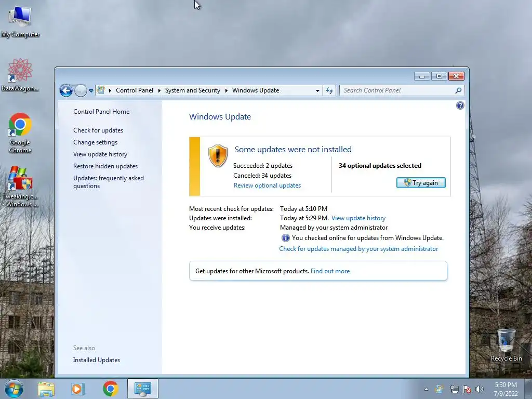Select Tweaking.com Windows desktop shortcut
The width and height of the screenshot is (532, 399).
coord(20,187)
